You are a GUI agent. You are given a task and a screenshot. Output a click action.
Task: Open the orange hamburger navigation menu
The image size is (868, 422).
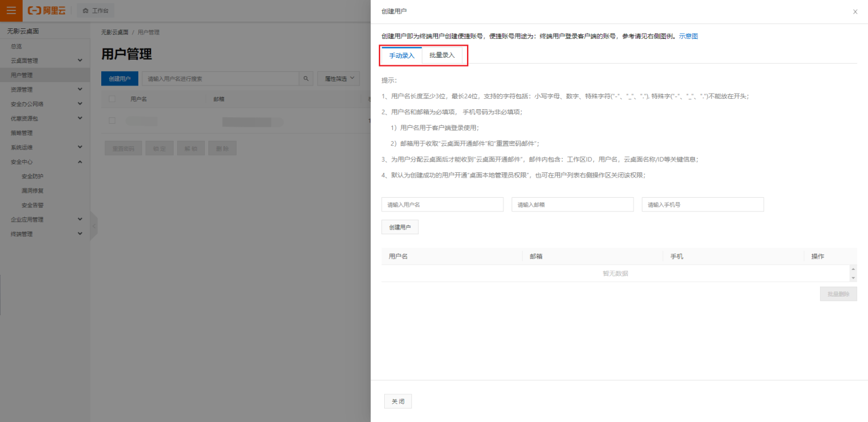point(11,10)
